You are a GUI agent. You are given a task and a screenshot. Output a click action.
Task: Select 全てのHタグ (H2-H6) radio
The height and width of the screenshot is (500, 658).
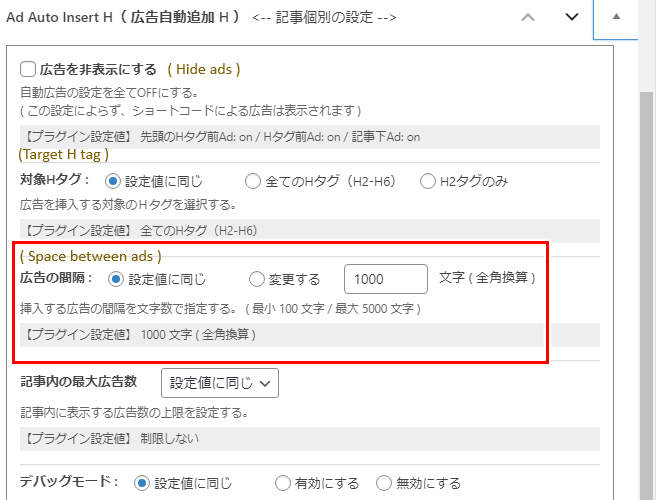click(253, 181)
